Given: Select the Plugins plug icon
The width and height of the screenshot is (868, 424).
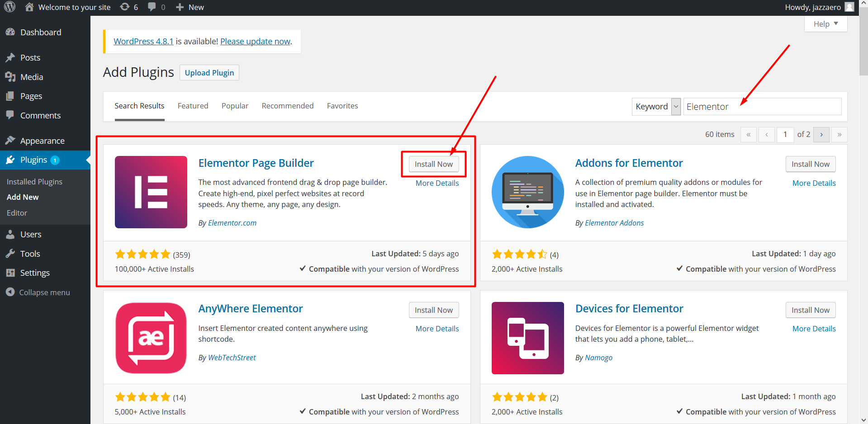Looking at the screenshot, I should pos(10,160).
